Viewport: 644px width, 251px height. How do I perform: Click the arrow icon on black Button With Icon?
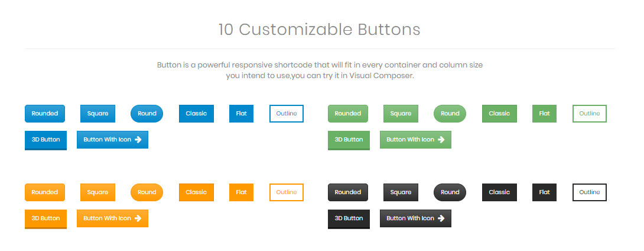(441, 218)
